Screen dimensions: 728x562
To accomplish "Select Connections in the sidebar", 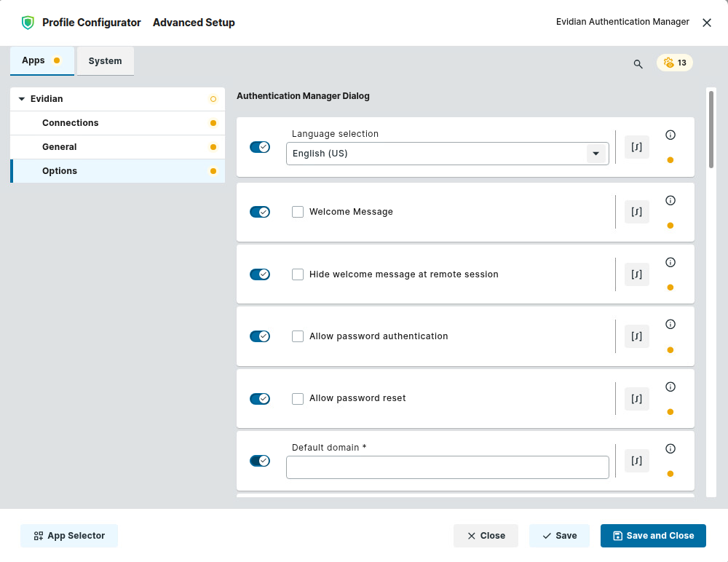I will pyautogui.click(x=117, y=123).
